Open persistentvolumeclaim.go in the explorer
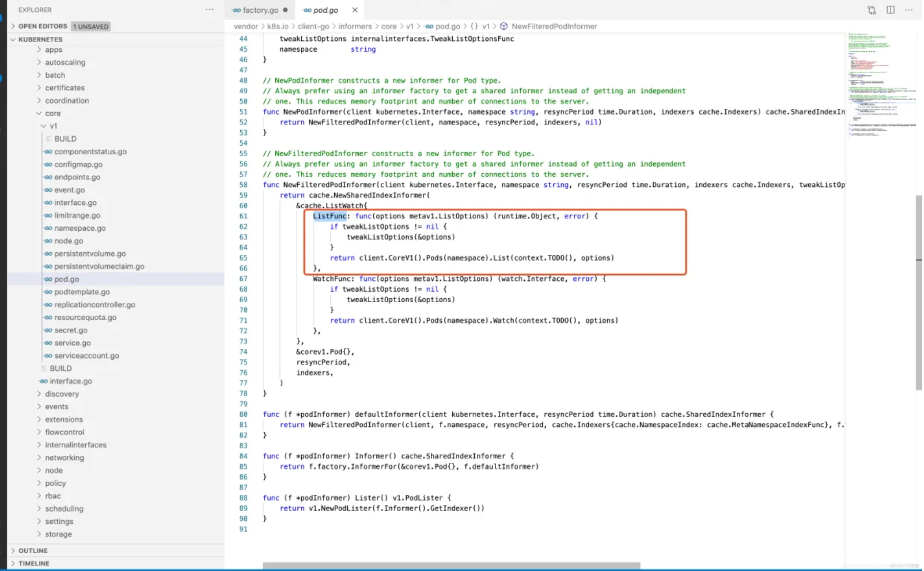The image size is (924, 571). pos(99,267)
